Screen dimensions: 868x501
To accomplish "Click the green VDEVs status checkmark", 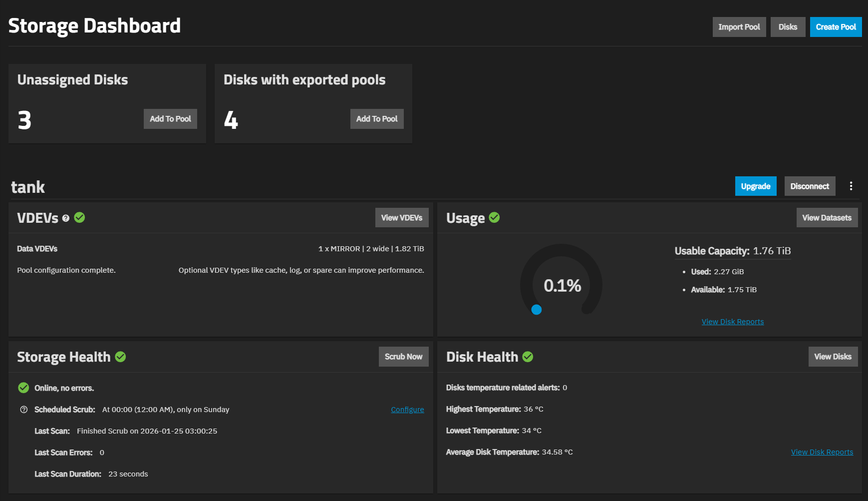I will [x=79, y=217].
